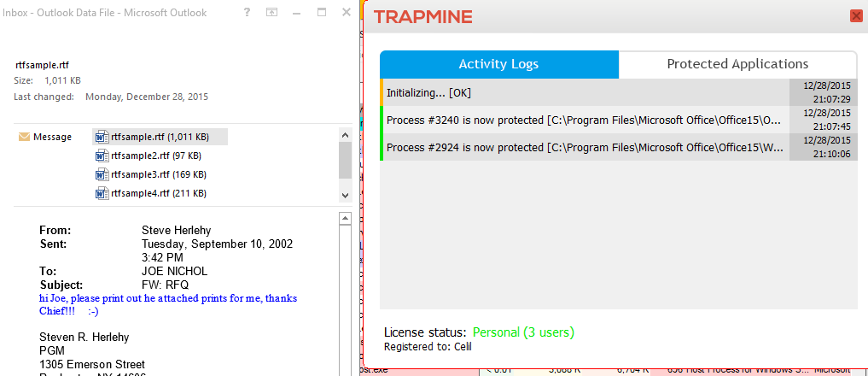Viewport: 868px width, 376px height.
Task: Click the TRAPMINE logo
Action: tap(423, 17)
